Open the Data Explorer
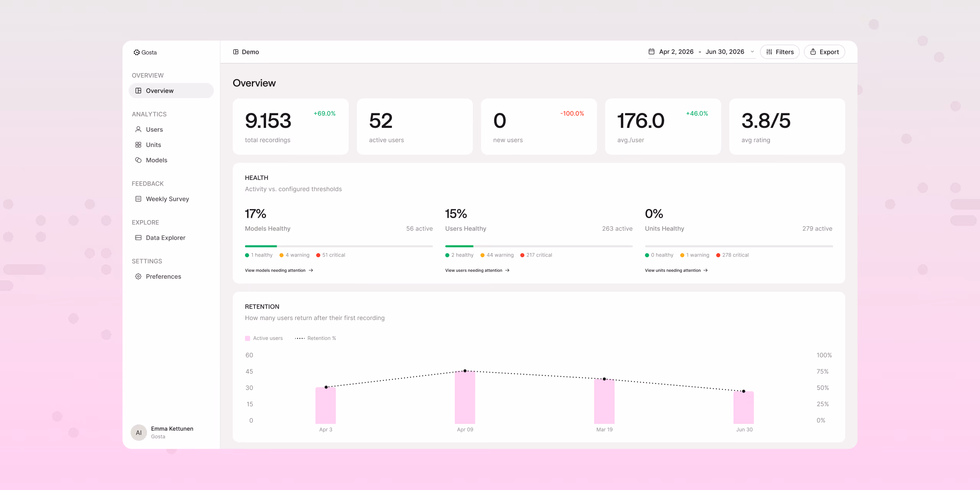This screenshot has width=980, height=490. (171, 238)
